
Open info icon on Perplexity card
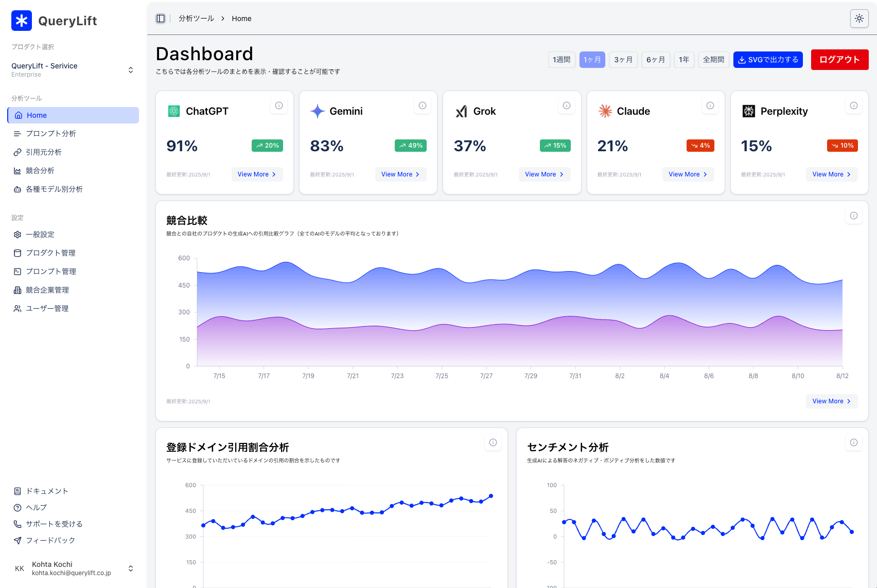(854, 105)
